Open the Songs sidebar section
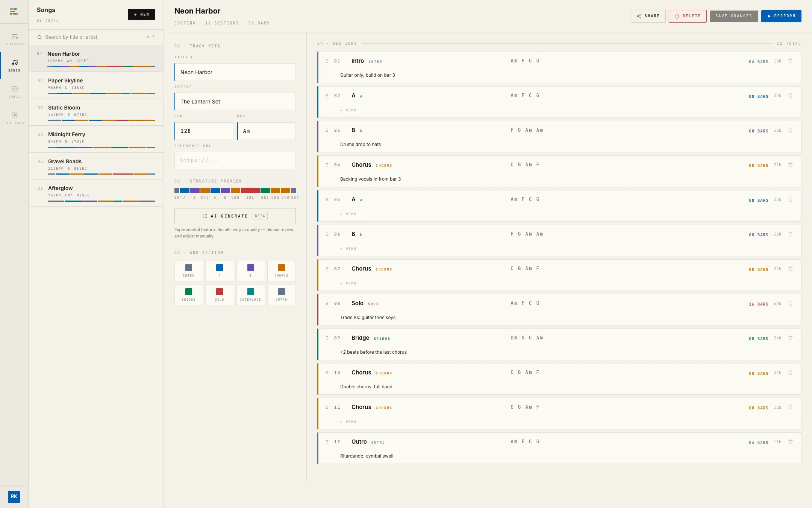The height and width of the screenshot is (508, 812). 14,65
